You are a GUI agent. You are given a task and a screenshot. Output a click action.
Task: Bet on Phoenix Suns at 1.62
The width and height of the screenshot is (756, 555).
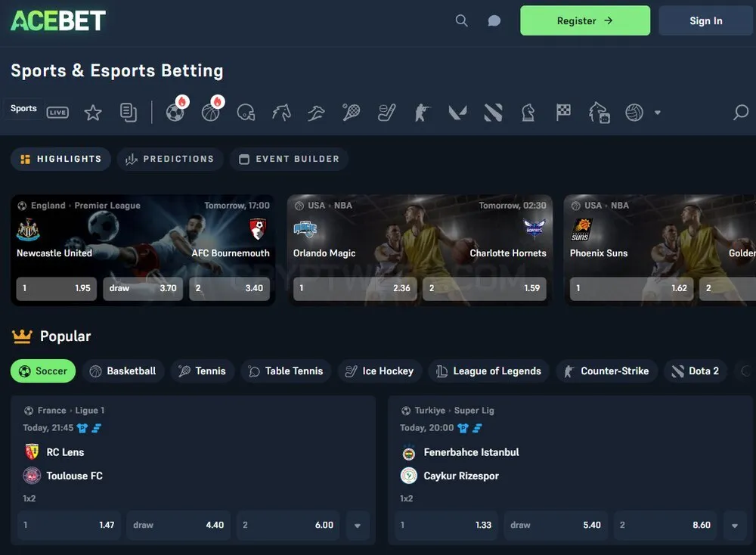tap(631, 288)
